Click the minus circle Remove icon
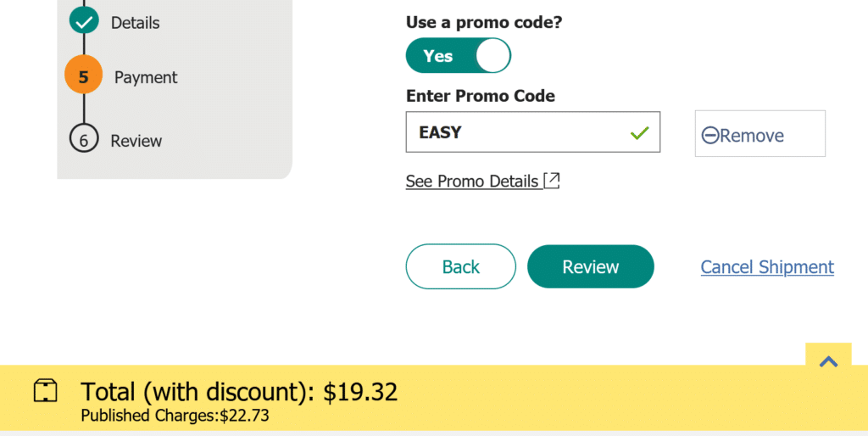This screenshot has height=436, width=868. tap(709, 135)
